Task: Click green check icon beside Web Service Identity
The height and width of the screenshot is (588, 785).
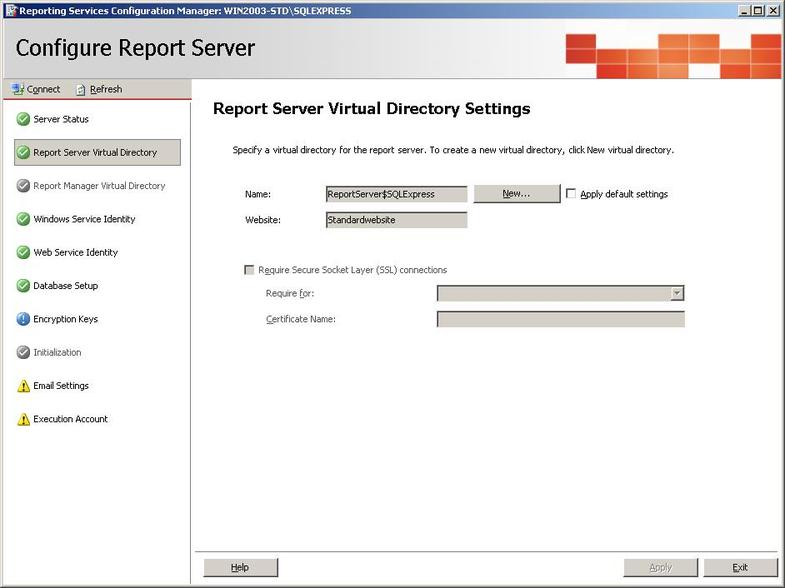Action: (23, 252)
